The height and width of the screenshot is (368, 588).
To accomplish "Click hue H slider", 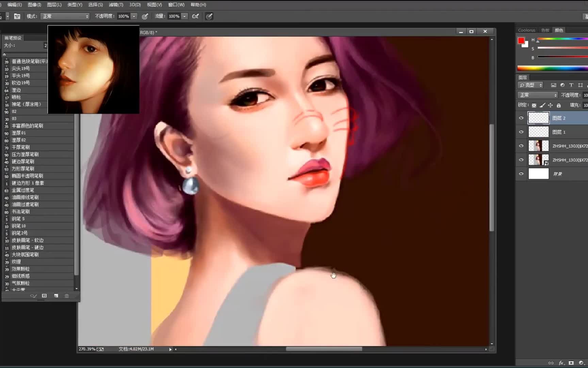I will coord(563,39).
